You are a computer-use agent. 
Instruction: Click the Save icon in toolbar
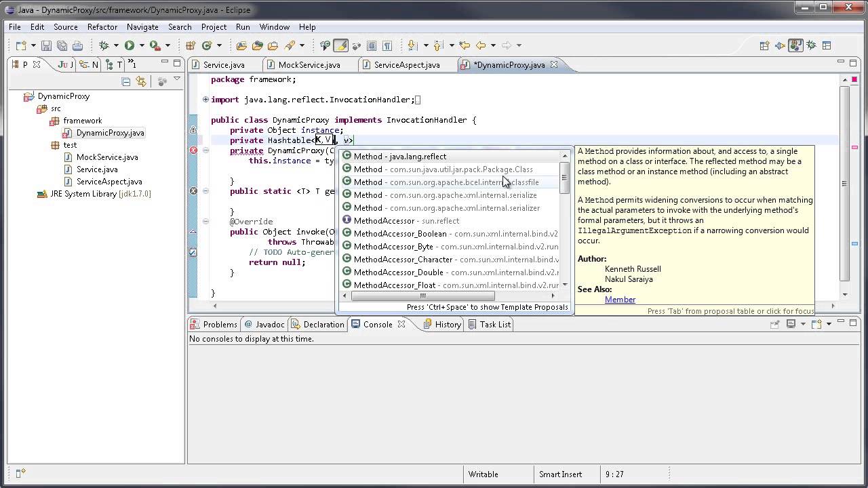point(46,45)
